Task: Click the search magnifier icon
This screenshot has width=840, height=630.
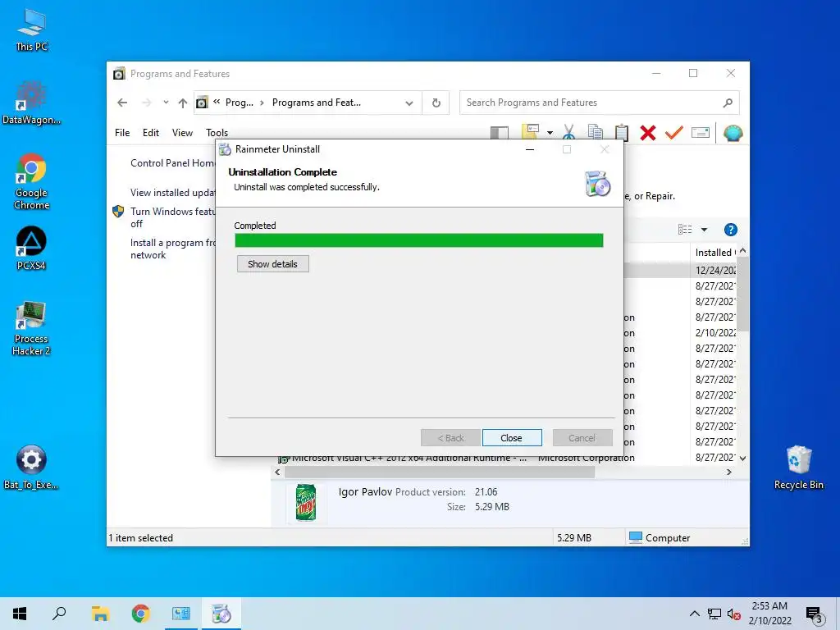Action: [728, 103]
